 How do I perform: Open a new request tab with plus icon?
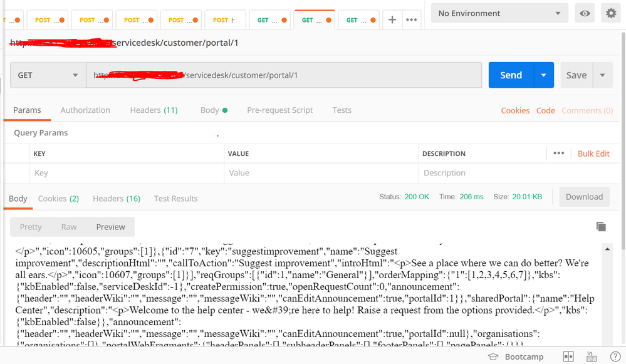392,19
